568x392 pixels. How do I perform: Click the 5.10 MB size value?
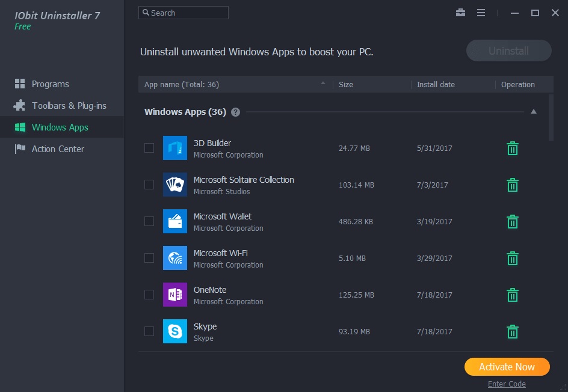click(352, 258)
